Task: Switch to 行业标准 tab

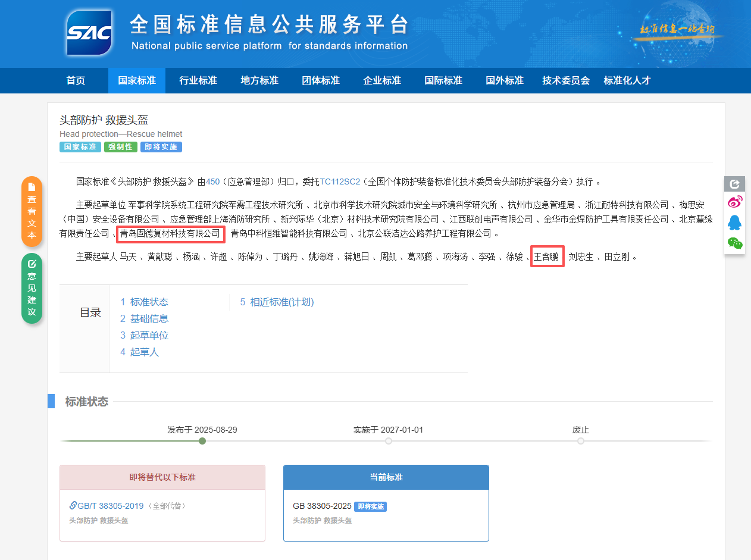Action: (198, 80)
